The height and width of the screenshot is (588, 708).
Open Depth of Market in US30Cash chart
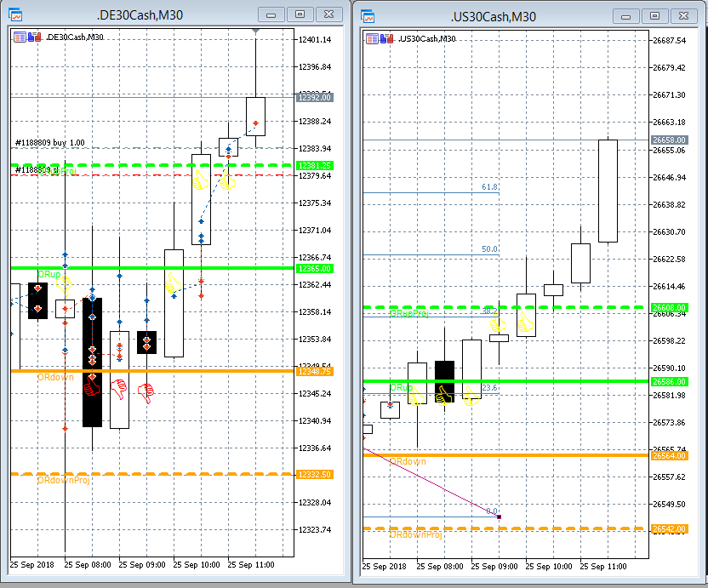click(372, 39)
